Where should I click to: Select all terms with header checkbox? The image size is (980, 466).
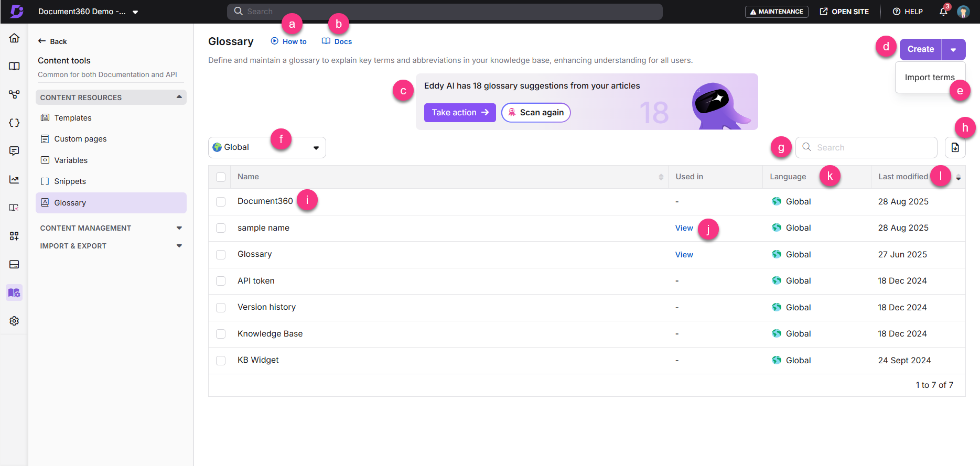pos(221,177)
